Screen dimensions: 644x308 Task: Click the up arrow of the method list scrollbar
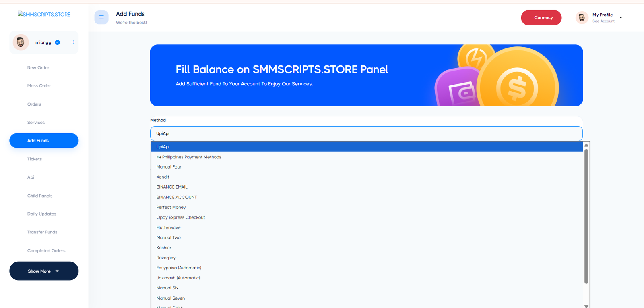click(586, 145)
